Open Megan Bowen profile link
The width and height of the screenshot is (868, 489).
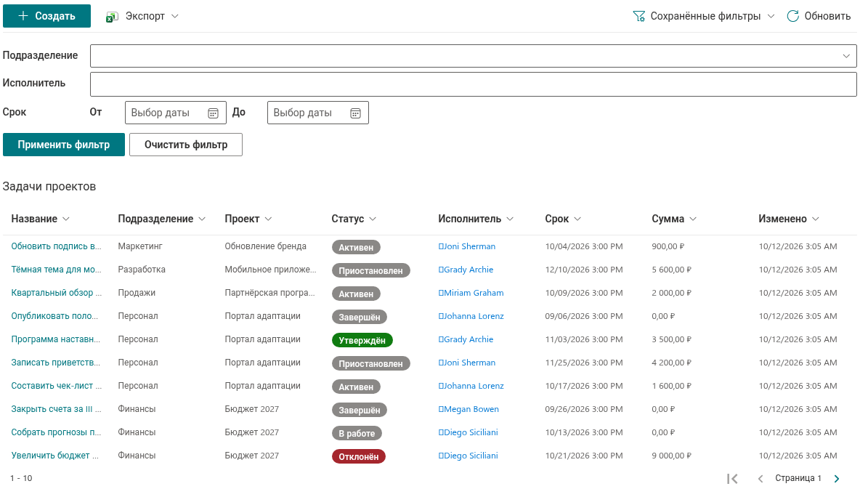[x=471, y=409]
